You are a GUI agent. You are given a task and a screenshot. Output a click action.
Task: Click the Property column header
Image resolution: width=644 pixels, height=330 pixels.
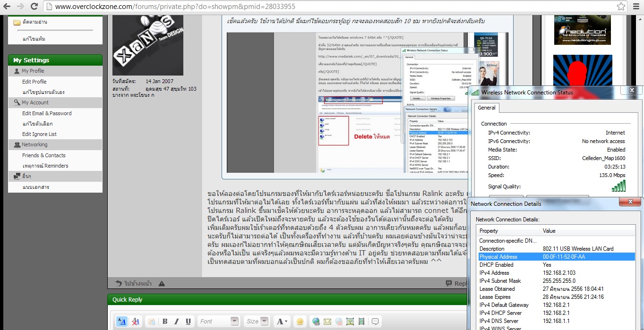508,231
